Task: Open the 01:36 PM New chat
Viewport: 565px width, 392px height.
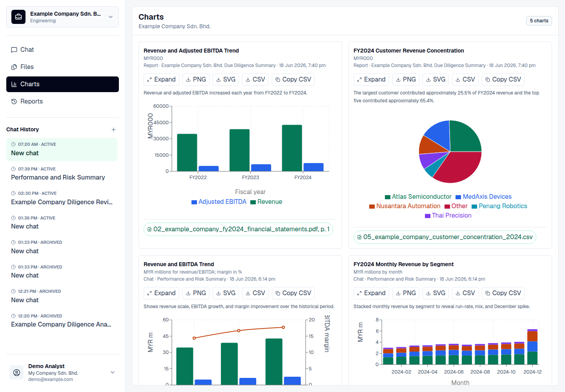Action: (x=62, y=223)
